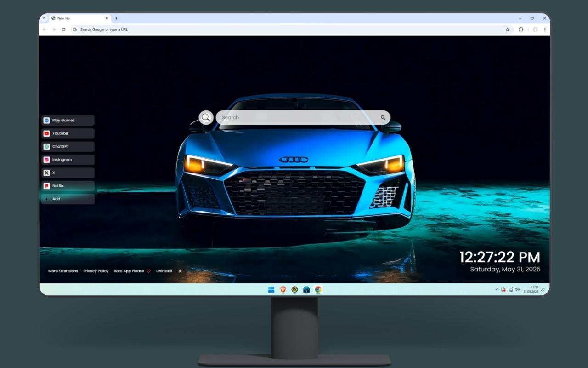This screenshot has height=368, width=588.
Task: Close the New Tab tab
Action: (107, 18)
